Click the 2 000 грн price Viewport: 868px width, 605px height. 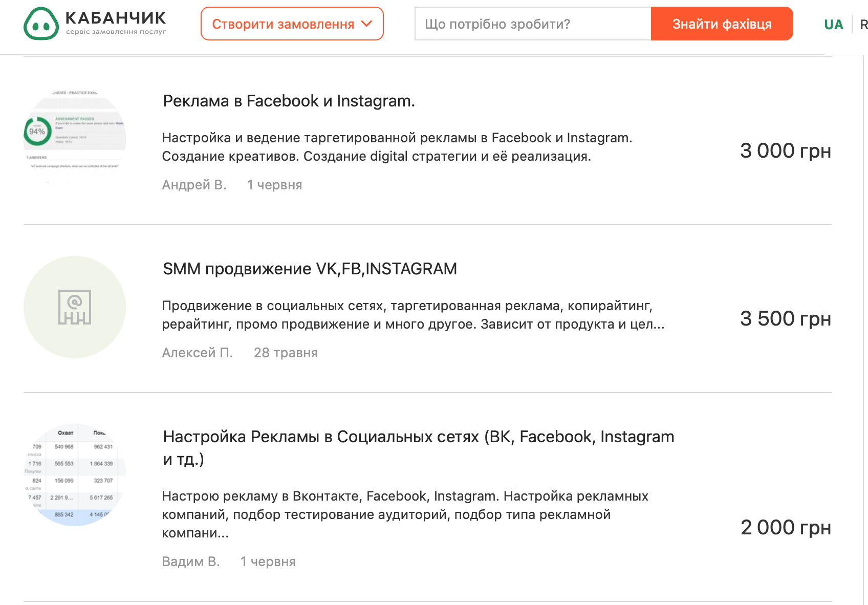pos(785,528)
